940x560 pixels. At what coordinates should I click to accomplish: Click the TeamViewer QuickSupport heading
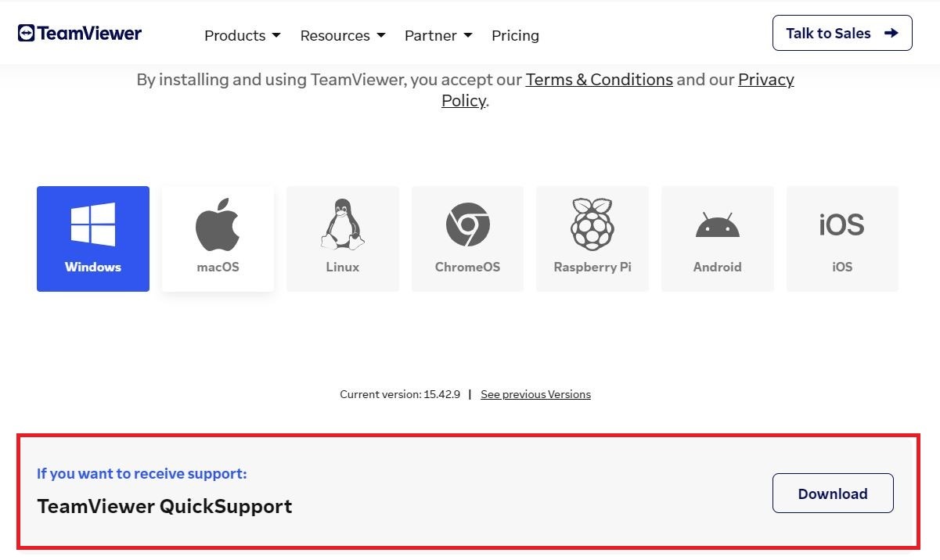[x=164, y=506]
